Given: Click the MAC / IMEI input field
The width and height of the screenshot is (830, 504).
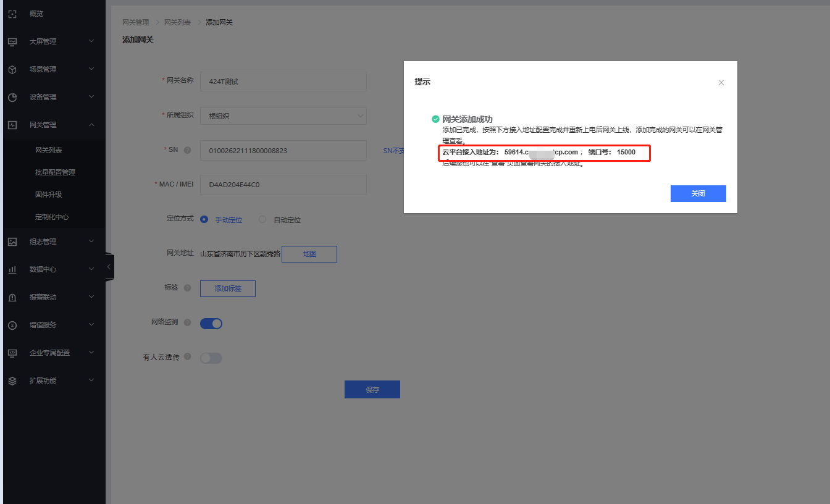Looking at the screenshot, I should [x=283, y=185].
